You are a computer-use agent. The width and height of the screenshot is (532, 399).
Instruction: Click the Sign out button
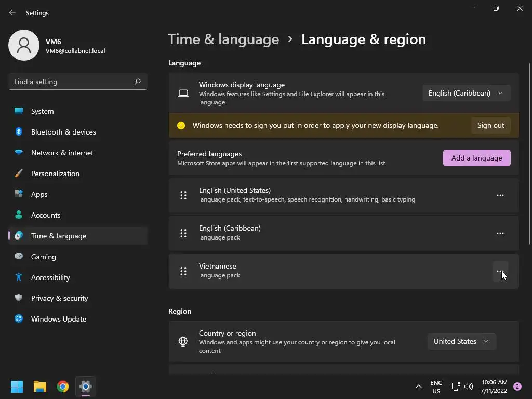[490, 125]
